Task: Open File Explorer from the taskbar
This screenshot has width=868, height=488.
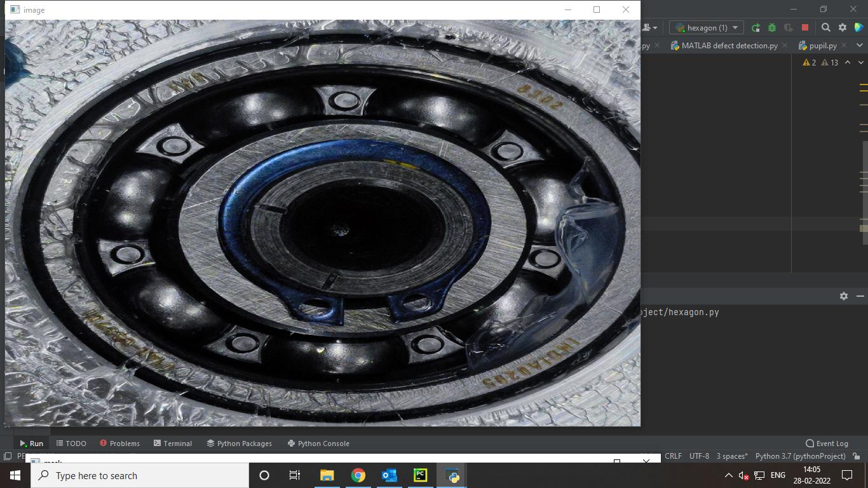Action: click(327, 475)
